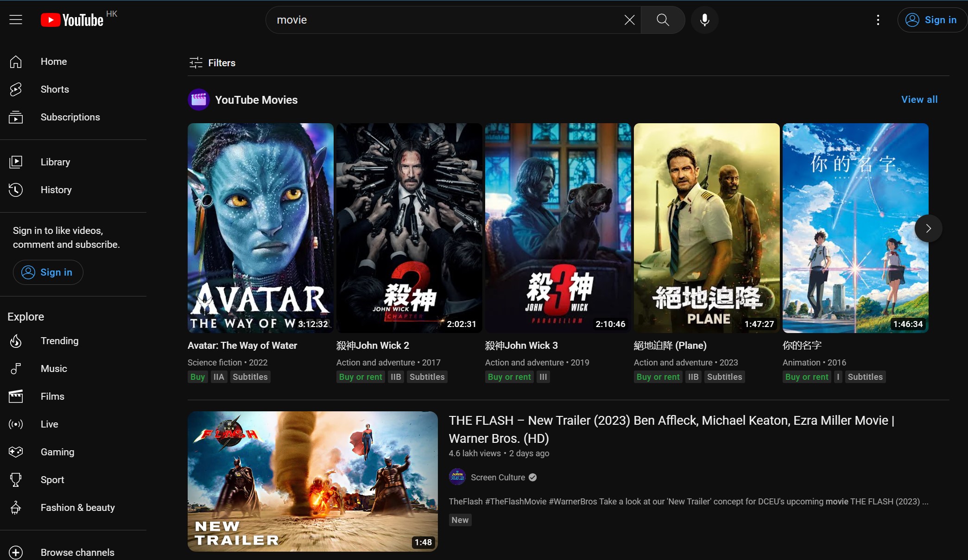Open the John Wick 3 poster
This screenshot has width=968, height=560.
(x=558, y=228)
